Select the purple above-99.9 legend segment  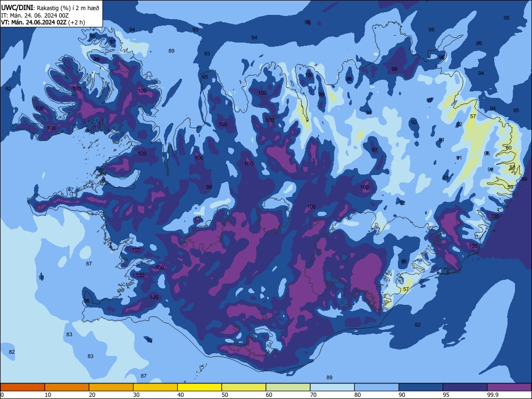[x=509, y=387]
